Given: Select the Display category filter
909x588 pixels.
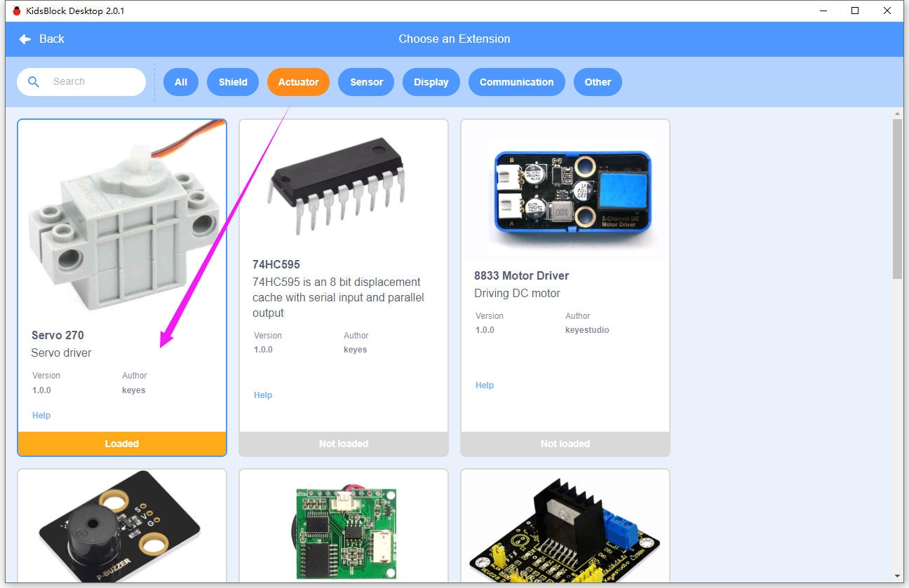Looking at the screenshot, I should tap(431, 82).
